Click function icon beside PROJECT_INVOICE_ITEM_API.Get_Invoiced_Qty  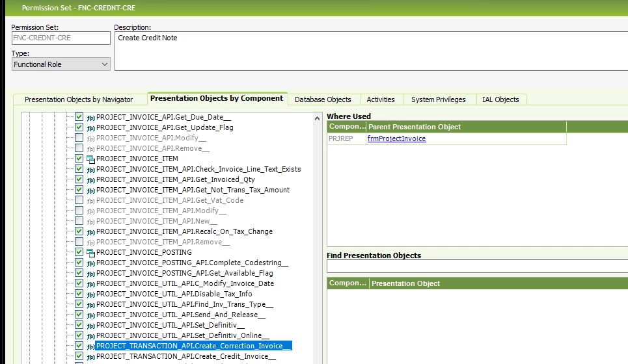(90, 179)
